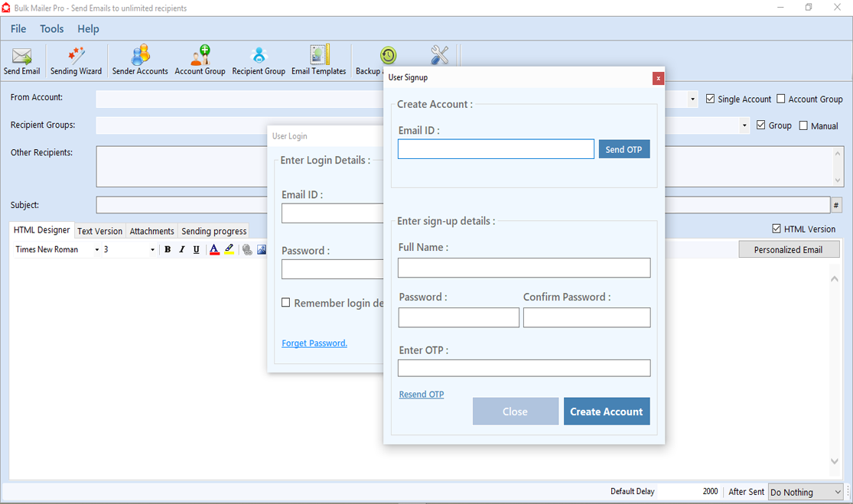Screen dimensions: 853x504
Task: Click the Send Email toolbar icon
Action: tap(21, 60)
